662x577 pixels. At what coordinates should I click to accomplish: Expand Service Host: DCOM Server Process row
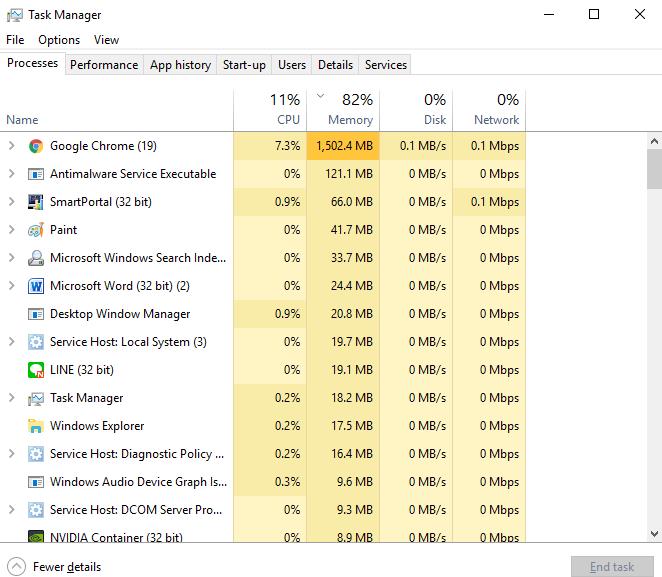tap(12, 509)
